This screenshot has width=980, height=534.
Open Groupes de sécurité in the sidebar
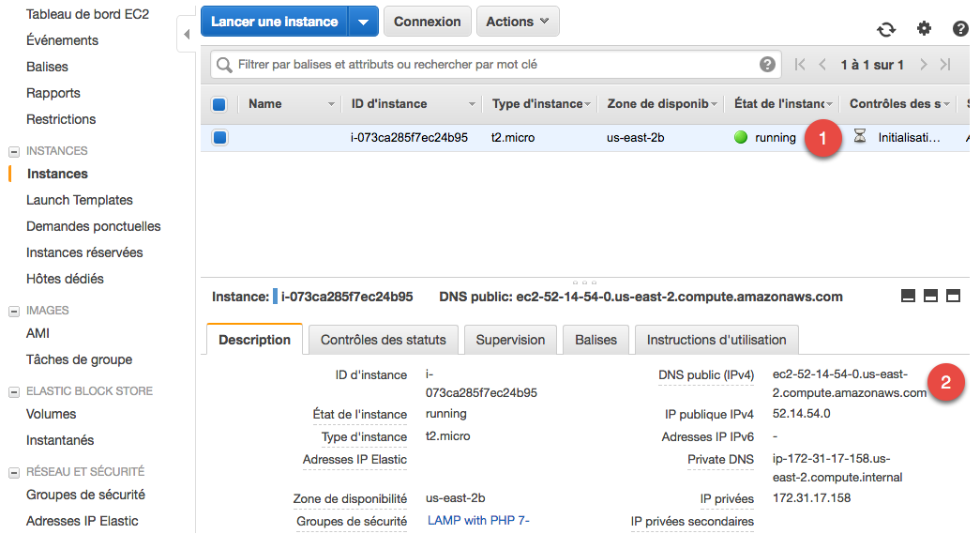click(x=85, y=495)
